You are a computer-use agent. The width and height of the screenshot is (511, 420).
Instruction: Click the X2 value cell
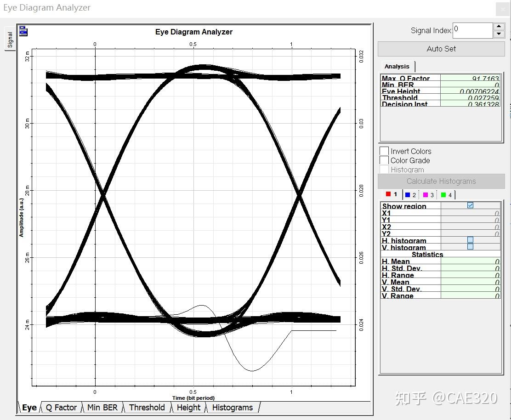click(x=470, y=227)
